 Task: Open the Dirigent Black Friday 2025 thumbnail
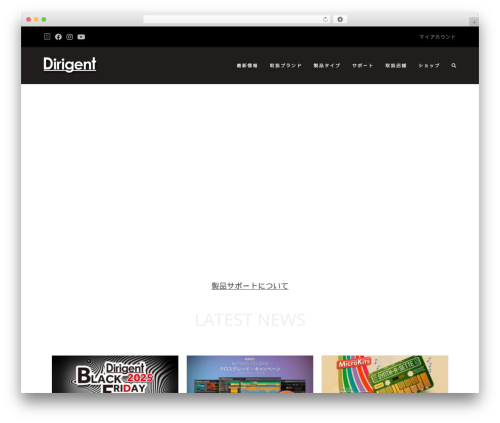click(x=115, y=374)
